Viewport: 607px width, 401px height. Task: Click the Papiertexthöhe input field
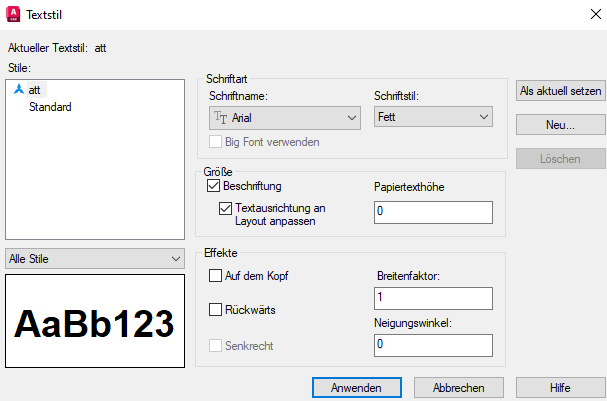432,212
